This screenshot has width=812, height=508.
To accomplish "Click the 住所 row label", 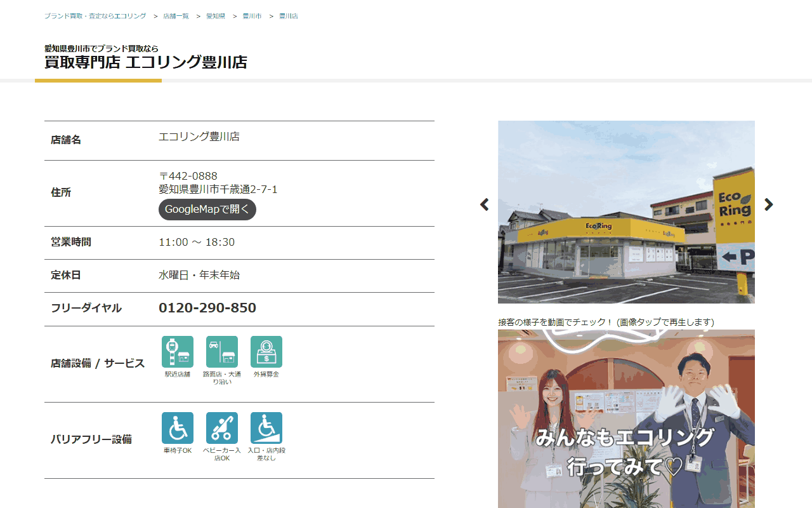I will click(x=61, y=192).
